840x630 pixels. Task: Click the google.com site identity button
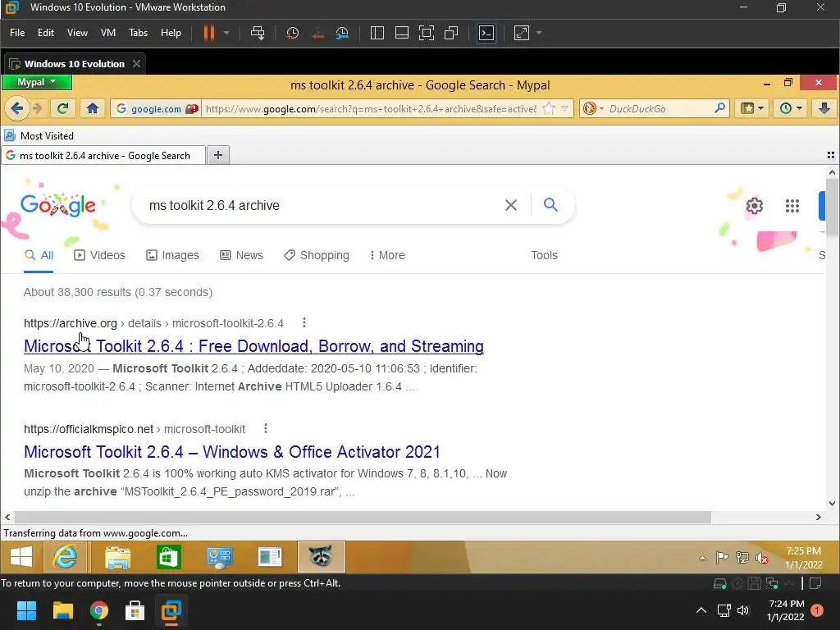[x=156, y=109]
